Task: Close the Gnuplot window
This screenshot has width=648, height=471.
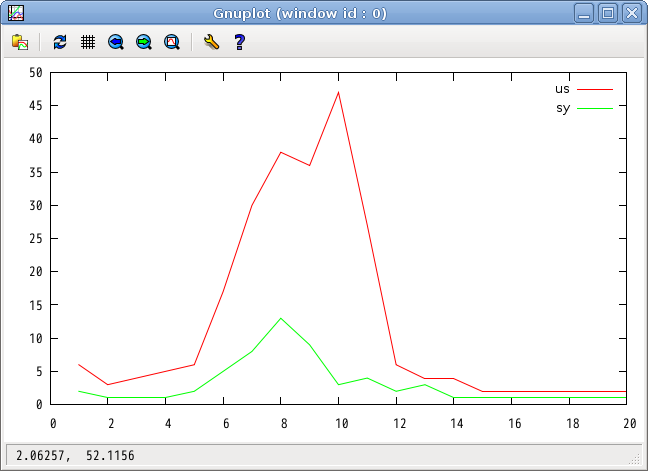Action: (631, 13)
